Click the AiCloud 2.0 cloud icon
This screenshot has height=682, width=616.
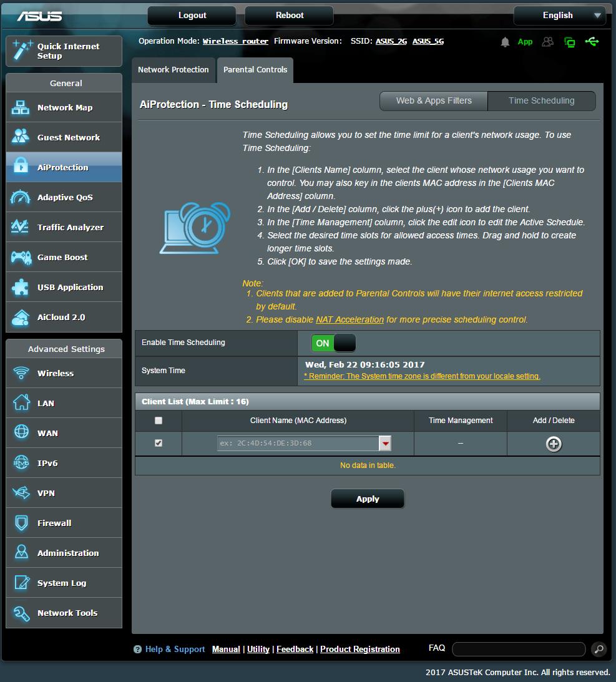click(21, 318)
